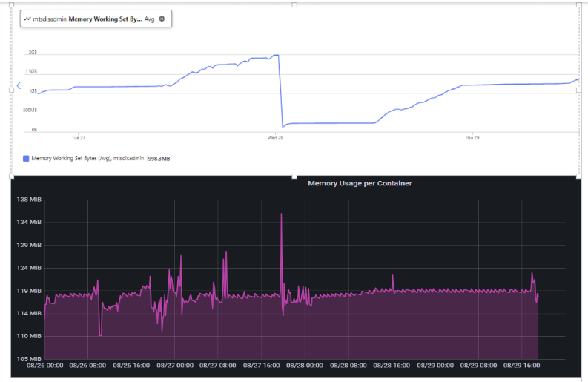Click the Avg aggregation label in metric chip
Image resolution: width=588 pixels, height=382 pixels.
point(149,19)
